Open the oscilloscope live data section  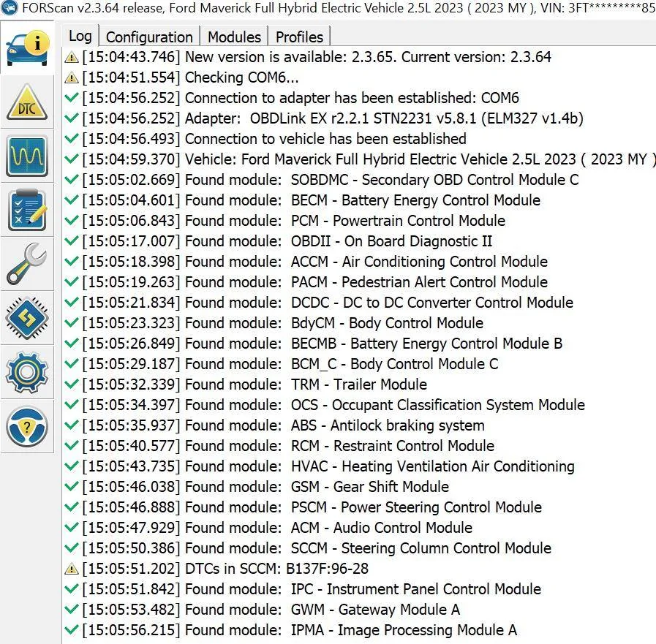(x=27, y=156)
